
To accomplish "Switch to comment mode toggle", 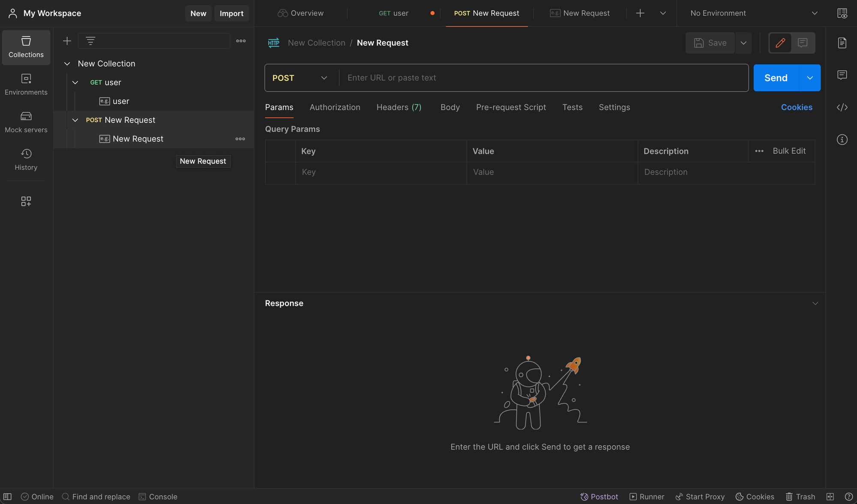I will click(x=803, y=43).
